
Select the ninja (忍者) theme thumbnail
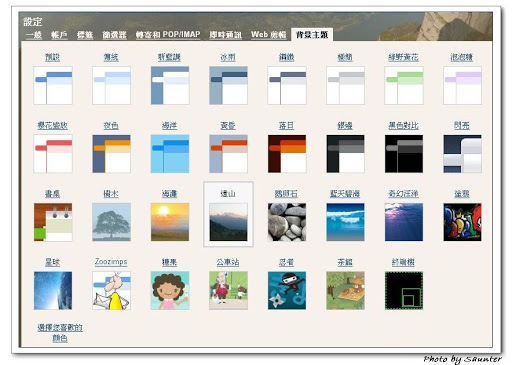coord(287,291)
